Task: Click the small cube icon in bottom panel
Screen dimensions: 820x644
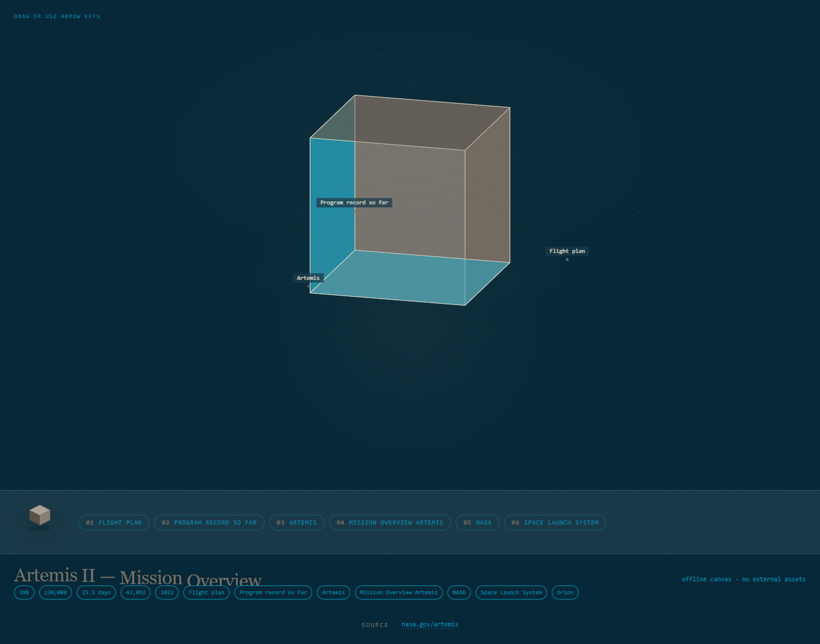Action: (40, 516)
